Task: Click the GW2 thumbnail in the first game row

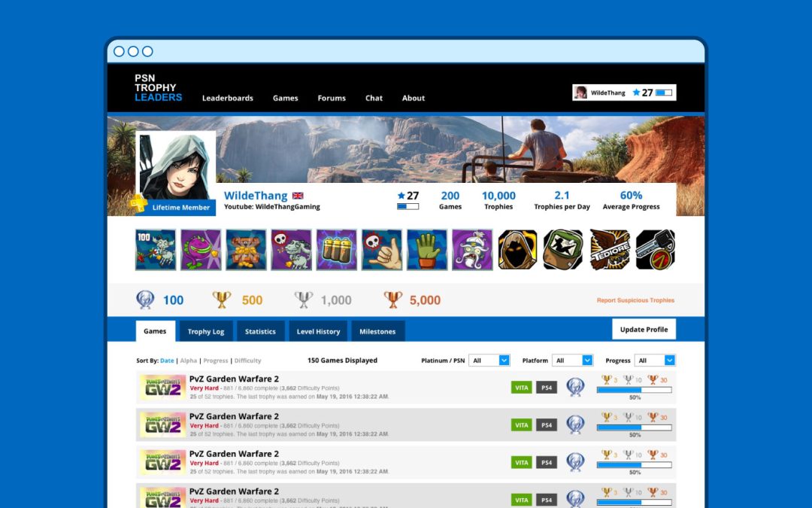Action: tap(162, 388)
